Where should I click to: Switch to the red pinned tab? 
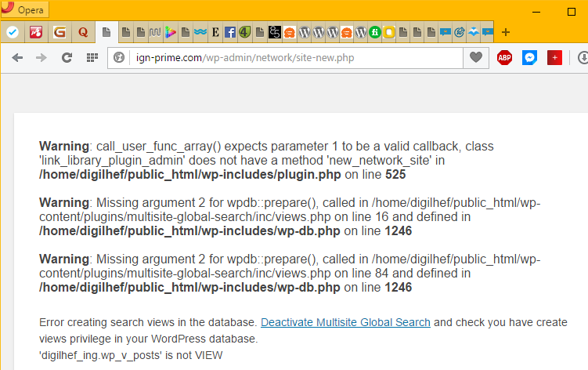pos(36,32)
